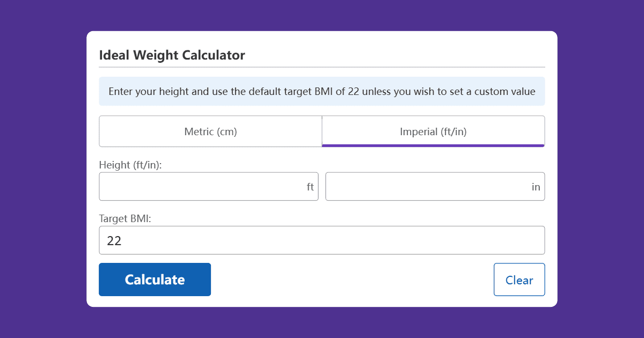The image size is (644, 338).
Task: Click the purple underline below Imperial tab
Action: point(433,146)
